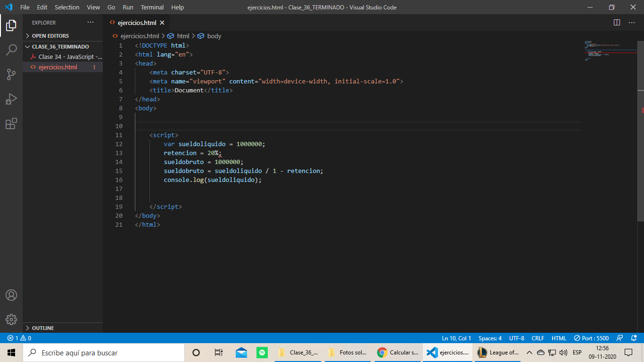
Task: Click ejercicios.html in the breadcrumb
Action: (x=140, y=36)
